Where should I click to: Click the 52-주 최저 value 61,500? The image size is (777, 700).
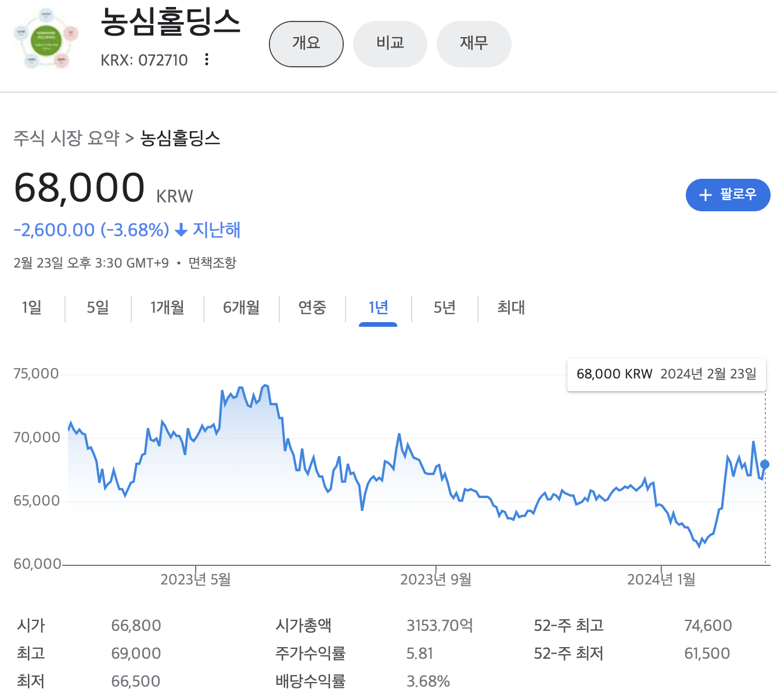pos(707,654)
